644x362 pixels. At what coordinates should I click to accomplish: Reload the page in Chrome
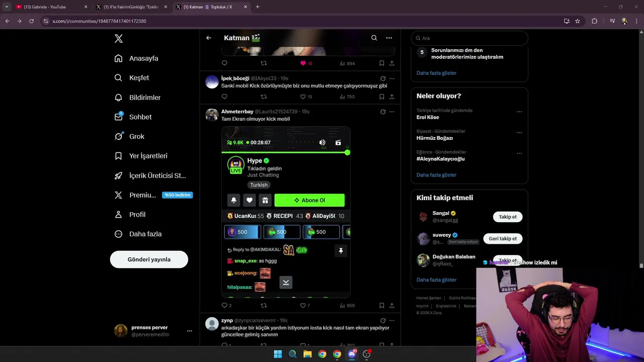[31, 21]
